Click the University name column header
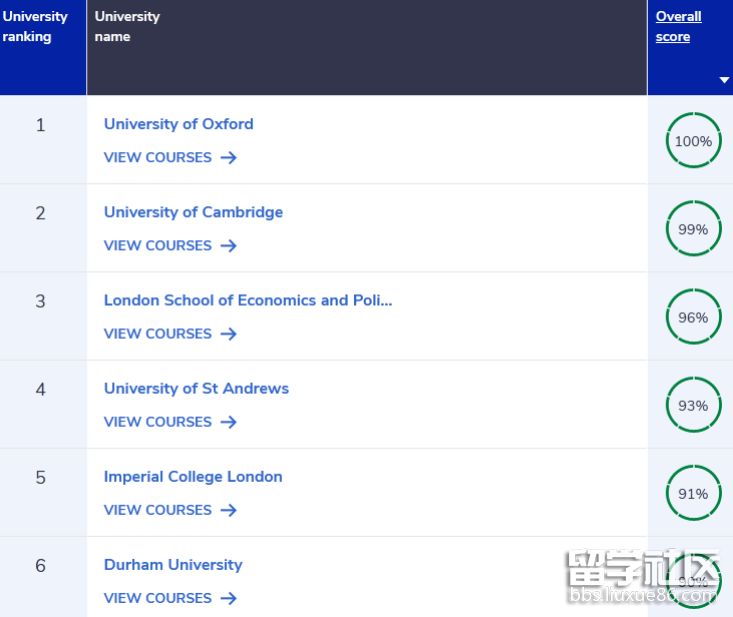The image size is (733, 617). 127,27
